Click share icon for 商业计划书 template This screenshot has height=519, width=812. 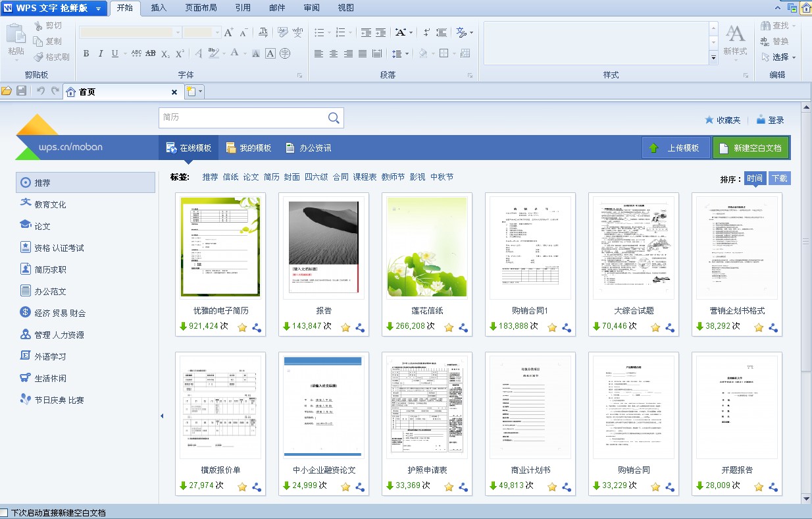click(567, 487)
